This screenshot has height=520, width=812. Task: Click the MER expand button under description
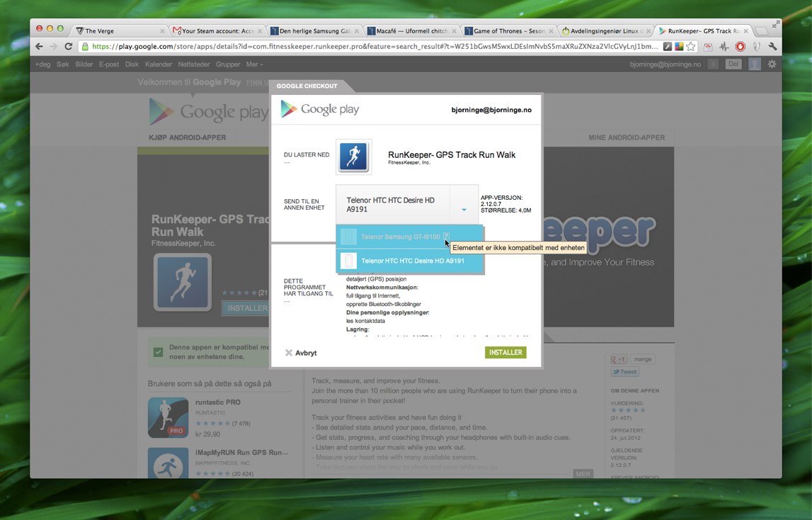click(x=583, y=474)
